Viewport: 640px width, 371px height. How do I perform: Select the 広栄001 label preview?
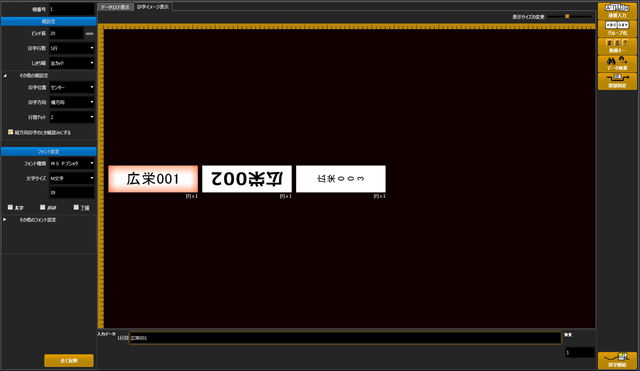(x=153, y=179)
